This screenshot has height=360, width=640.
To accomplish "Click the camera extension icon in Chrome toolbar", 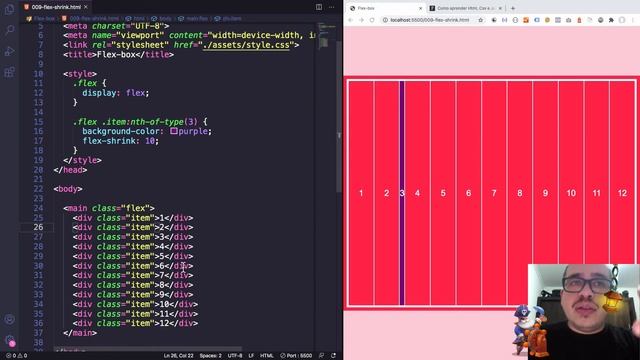I will [569, 20].
